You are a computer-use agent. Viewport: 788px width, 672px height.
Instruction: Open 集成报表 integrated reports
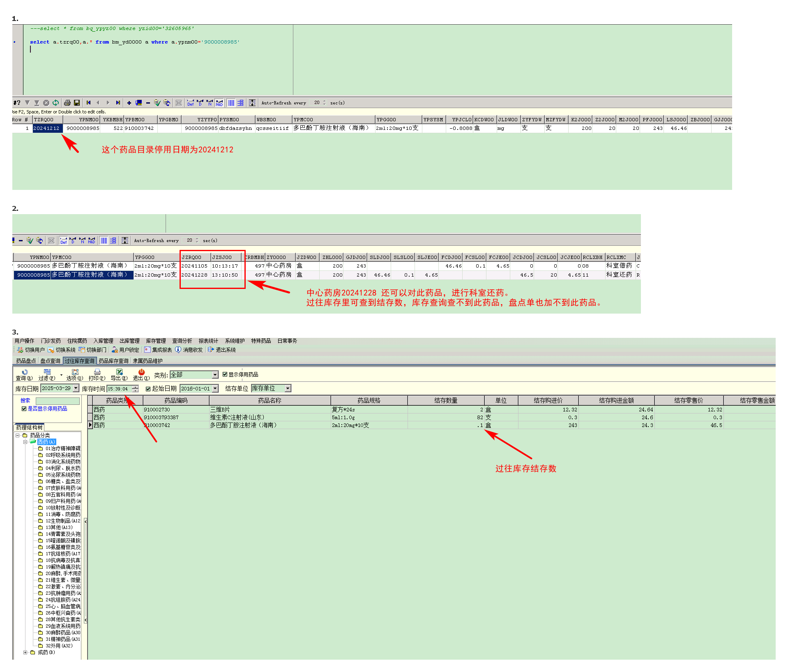[158, 350]
